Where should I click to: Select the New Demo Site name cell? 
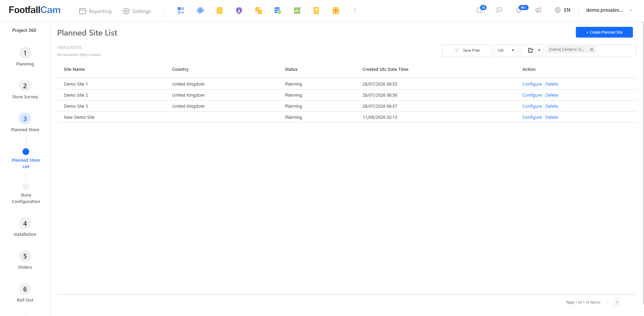pos(79,117)
